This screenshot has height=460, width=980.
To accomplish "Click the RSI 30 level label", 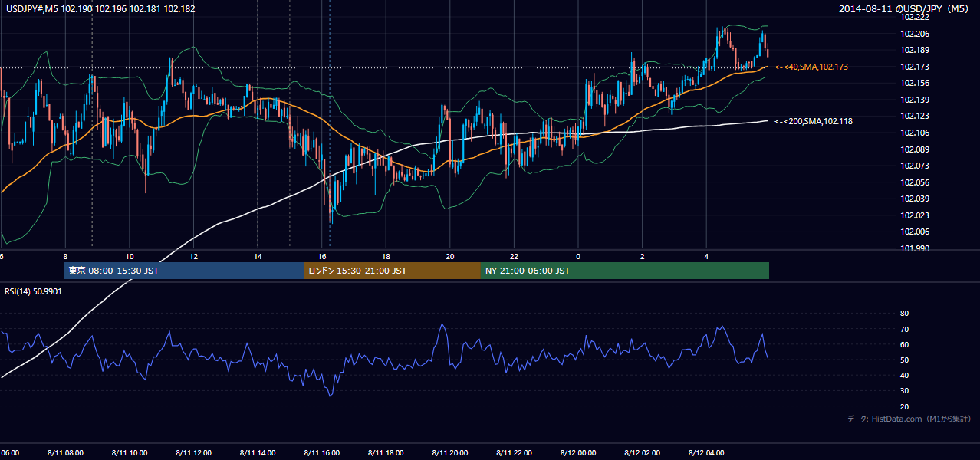I will [904, 391].
